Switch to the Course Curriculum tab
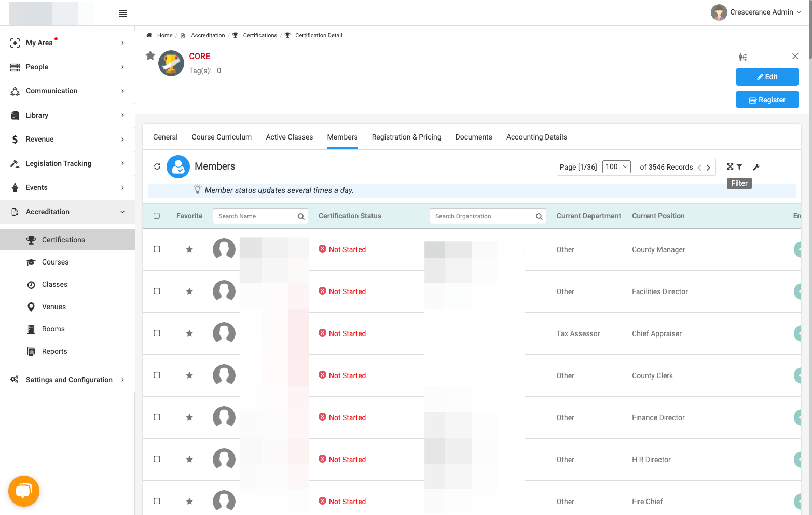Image resolution: width=812 pixels, height=515 pixels. [222, 137]
